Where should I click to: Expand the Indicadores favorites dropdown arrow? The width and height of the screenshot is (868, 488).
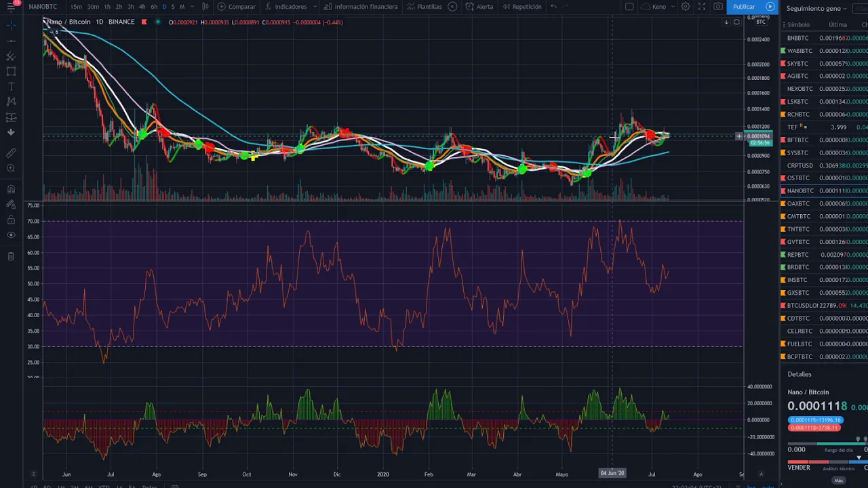[315, 7]
